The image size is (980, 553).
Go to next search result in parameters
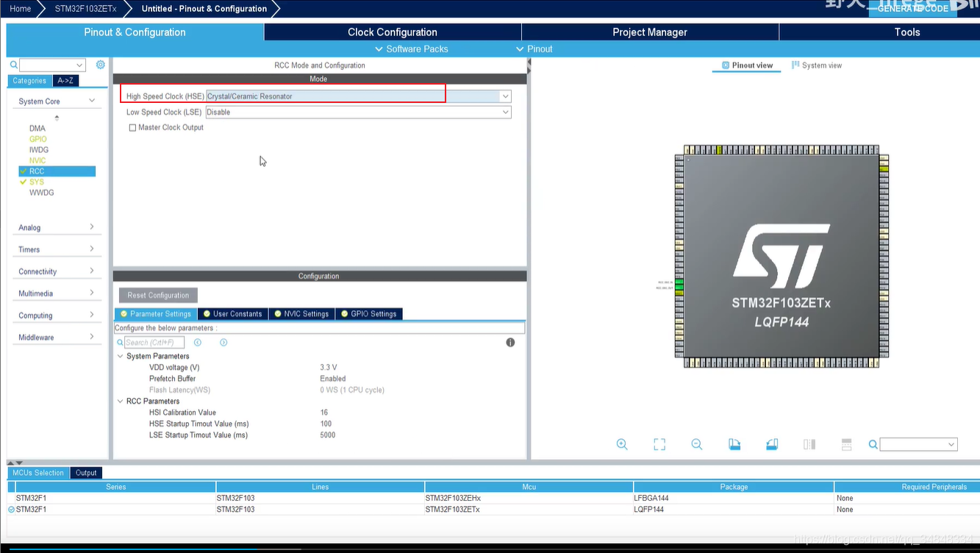(223, 343)
